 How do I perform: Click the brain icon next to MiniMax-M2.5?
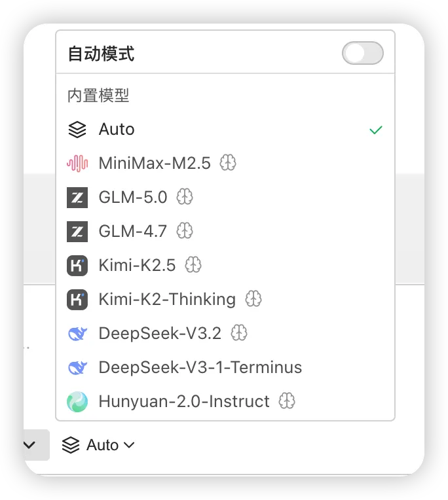tap(227, 163)
